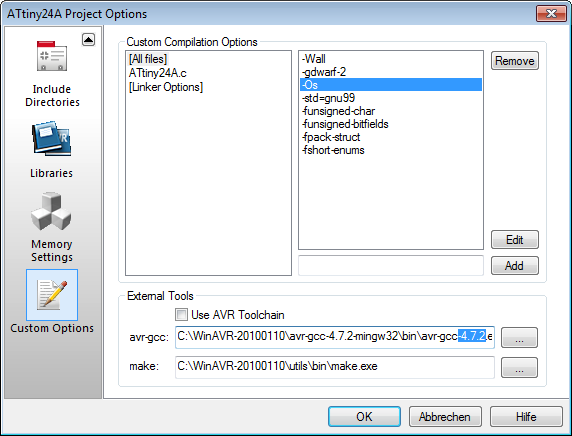Browse for the make executable path
572x436 pixels.
click(519, 367)
